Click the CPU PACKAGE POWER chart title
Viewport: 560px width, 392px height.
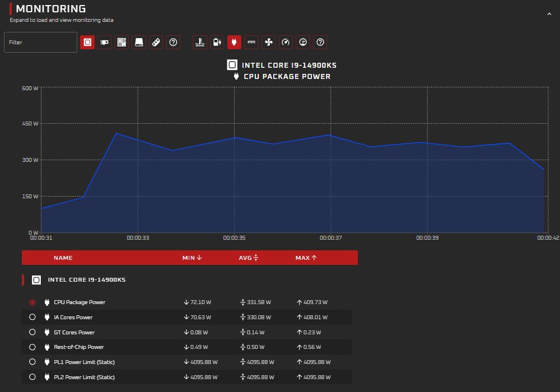click(287, 76)
